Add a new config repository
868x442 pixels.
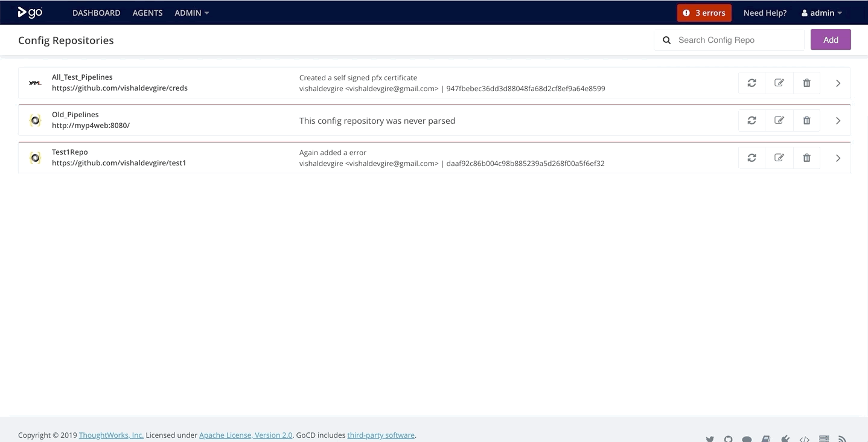[831, 40]
